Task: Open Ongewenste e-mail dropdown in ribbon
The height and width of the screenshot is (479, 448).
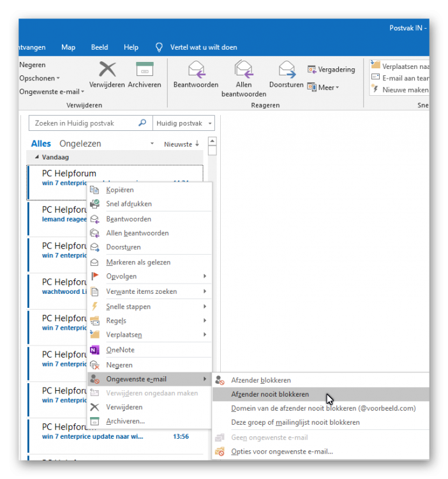Action: (52, 91)
